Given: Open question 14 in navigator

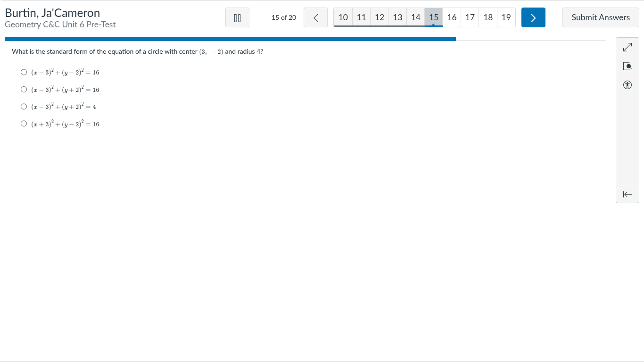Looking at the screenshot, I should pos(415,17).
